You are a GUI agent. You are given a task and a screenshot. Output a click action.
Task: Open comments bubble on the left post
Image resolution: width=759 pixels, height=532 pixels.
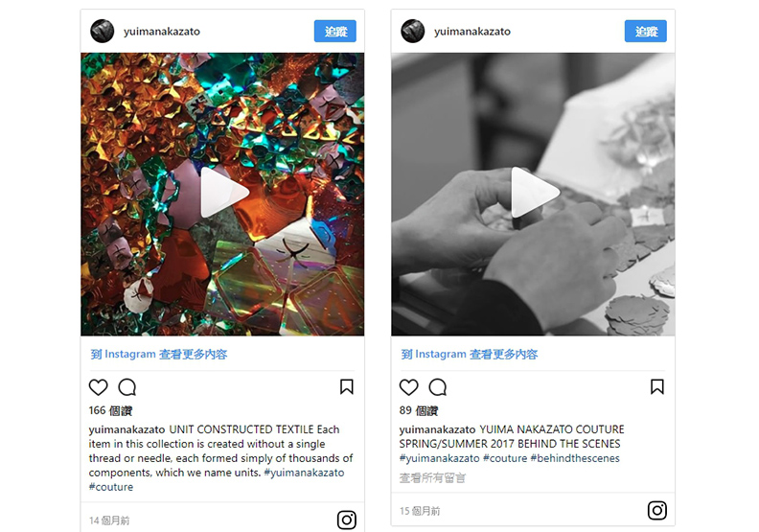point(127,387)
